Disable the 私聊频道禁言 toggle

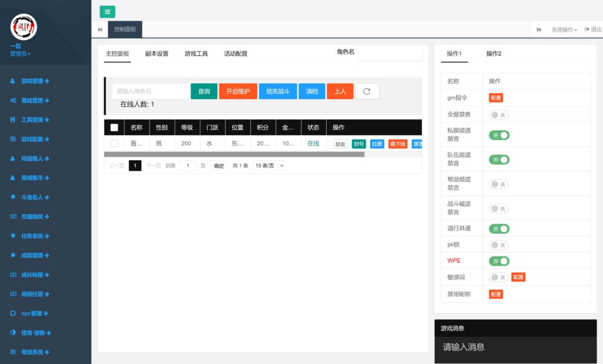click(498, 135)
